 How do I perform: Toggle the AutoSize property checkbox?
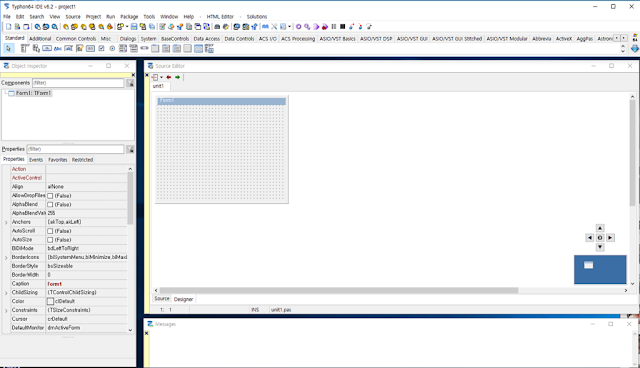(x=50, y=240)
